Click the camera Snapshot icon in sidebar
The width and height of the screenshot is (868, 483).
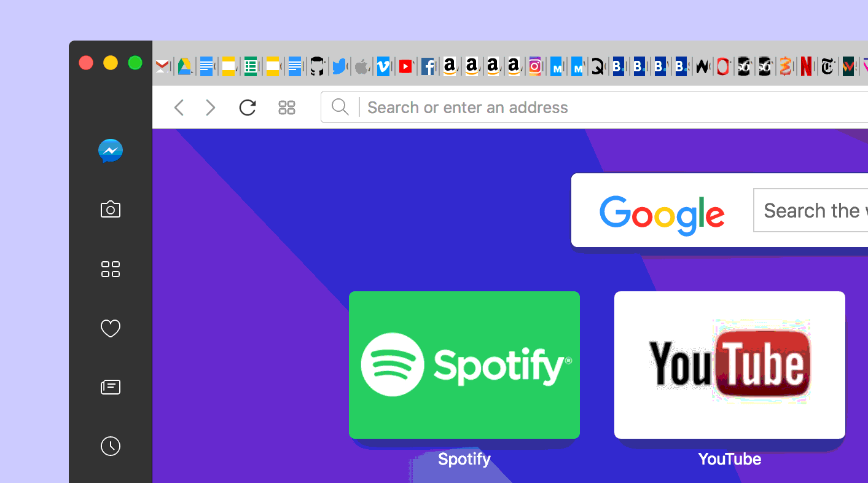(111, 210)
